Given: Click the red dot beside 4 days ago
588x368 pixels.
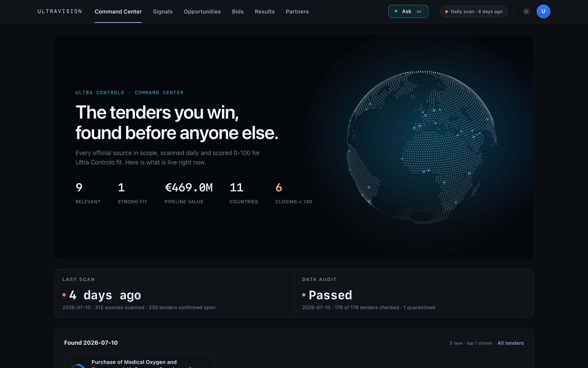Looking at the screenshot, I should (x=64, y=295).
